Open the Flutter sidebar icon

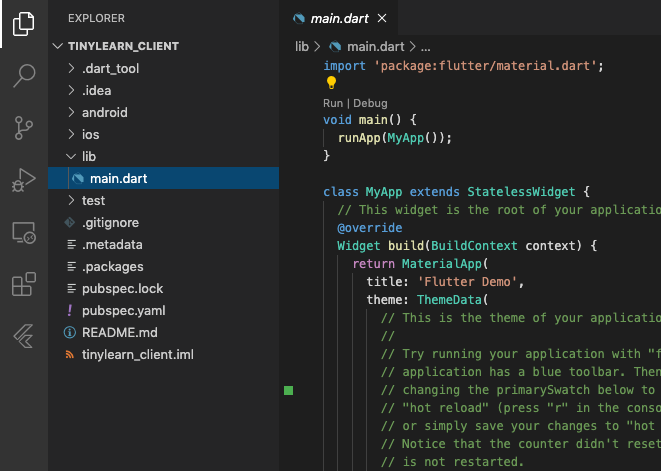pos(24,336)
